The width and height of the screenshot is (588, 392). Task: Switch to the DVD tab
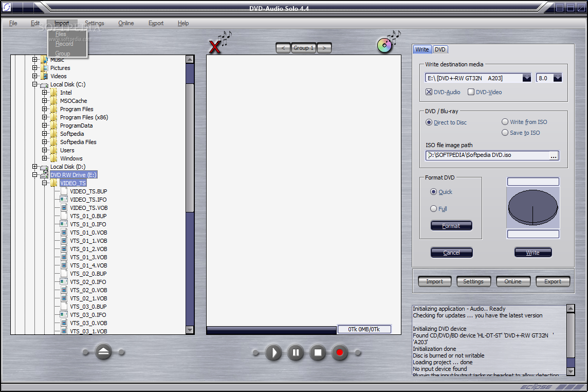(x=440, y=49)
